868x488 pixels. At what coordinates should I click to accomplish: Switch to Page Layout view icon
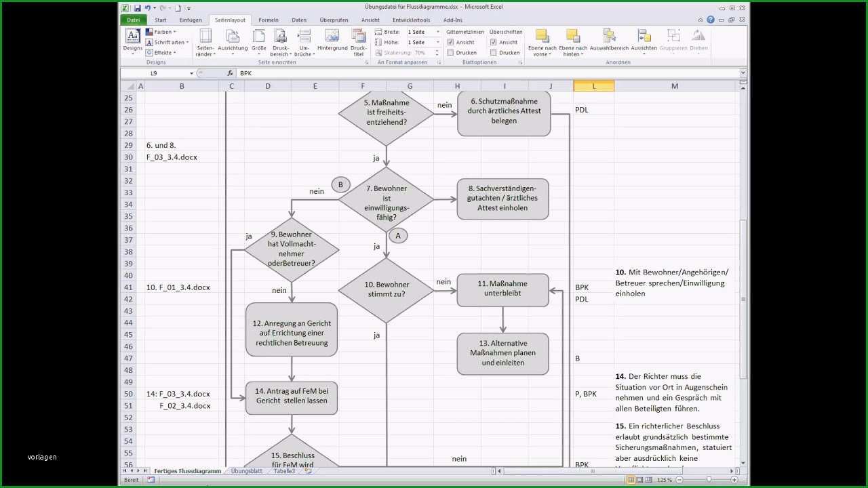pyautogui.click(x=640, y=480)
